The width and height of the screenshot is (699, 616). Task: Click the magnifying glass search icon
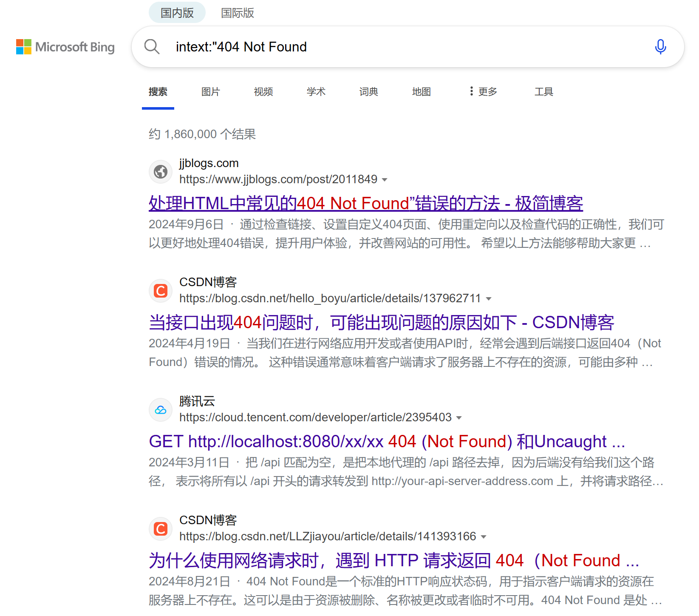coord(152,47)
